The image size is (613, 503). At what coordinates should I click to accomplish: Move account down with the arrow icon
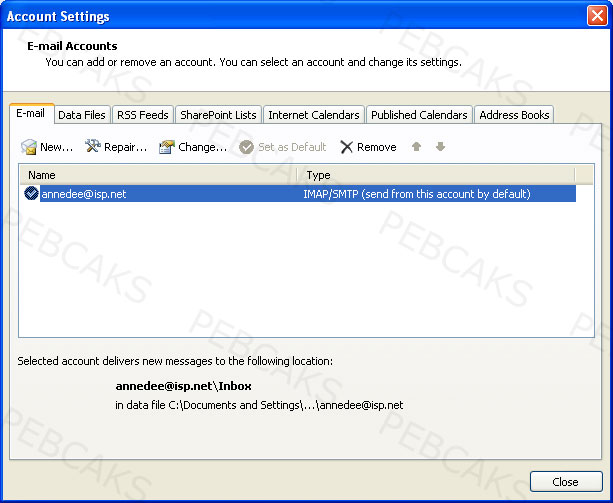click(441, 147)
